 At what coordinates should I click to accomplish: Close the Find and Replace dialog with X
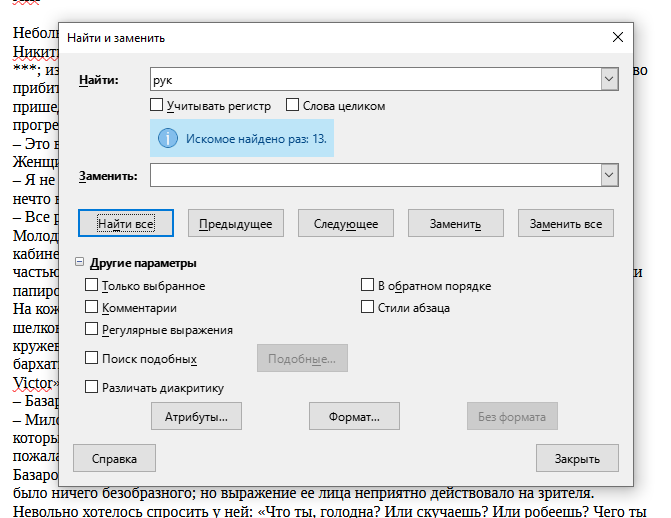(617, 37)
